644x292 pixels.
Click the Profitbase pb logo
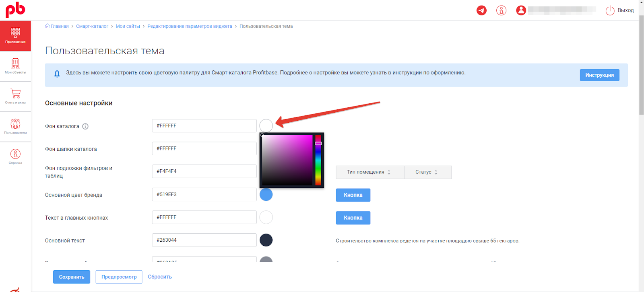[x=15, y=10]
